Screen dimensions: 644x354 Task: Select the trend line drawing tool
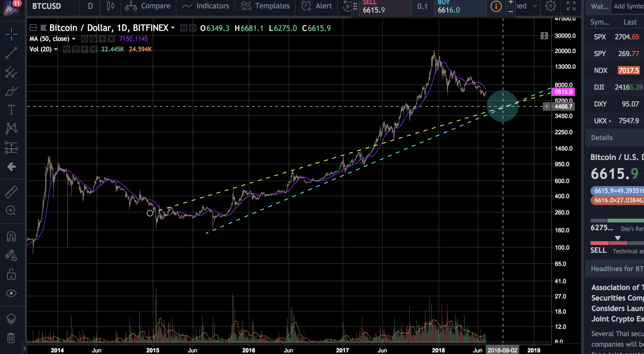(x=11, y=53)
